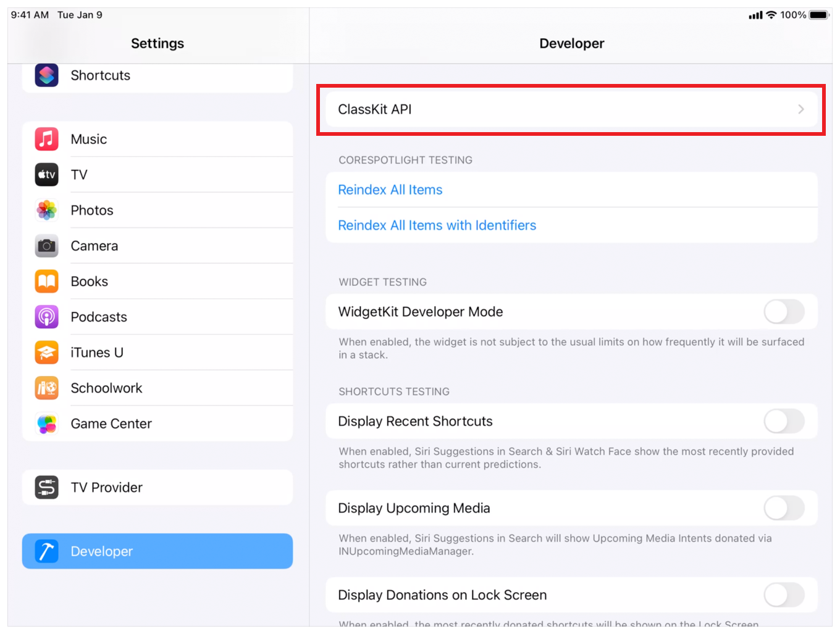Viewport: 840px width, 634px height.
Task: Open the Music settings icon
Action: pos(47,140)
